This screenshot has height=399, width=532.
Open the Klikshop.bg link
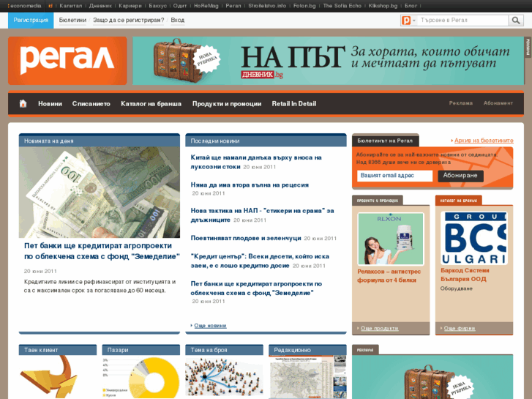383,6
